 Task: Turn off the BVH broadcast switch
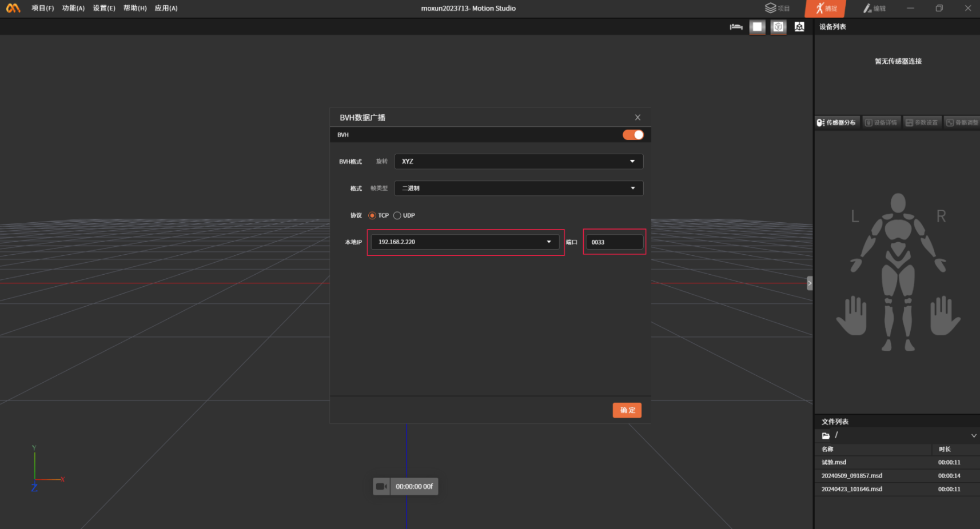point(633,135)
